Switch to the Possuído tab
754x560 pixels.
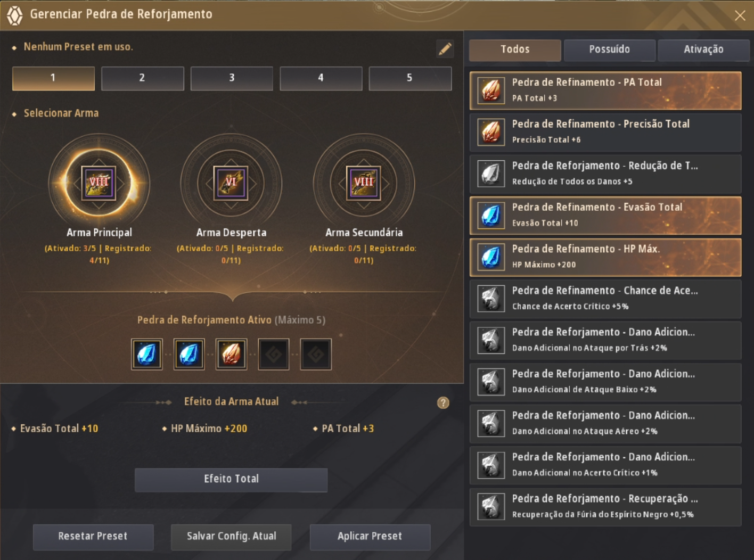pyautogui.click(x=609, y=50)
